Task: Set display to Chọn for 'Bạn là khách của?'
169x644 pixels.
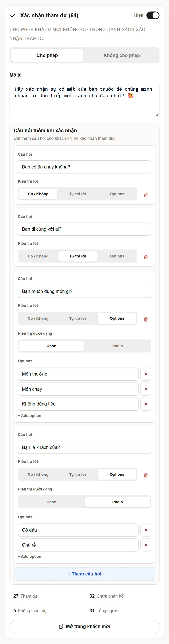Action: click(x=51, y=502)
